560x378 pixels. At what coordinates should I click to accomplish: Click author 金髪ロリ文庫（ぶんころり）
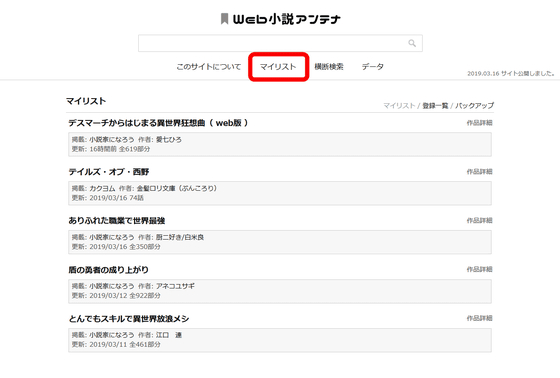(177, 188)
